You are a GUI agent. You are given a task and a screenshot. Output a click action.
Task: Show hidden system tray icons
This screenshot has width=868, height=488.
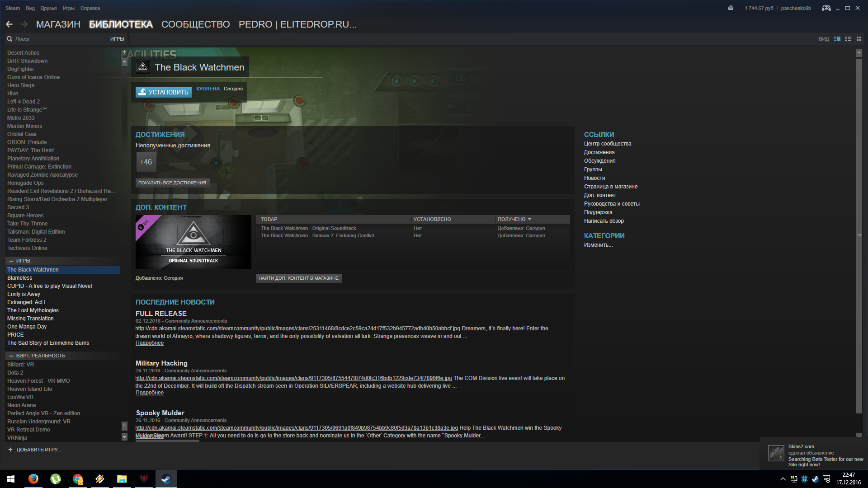(x=783, y=479)
